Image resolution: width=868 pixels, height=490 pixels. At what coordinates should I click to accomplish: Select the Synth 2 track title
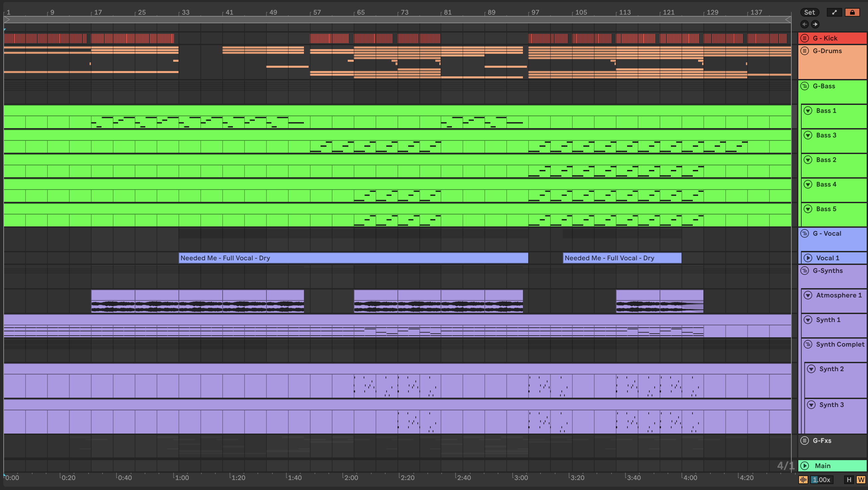pos(831,369)
